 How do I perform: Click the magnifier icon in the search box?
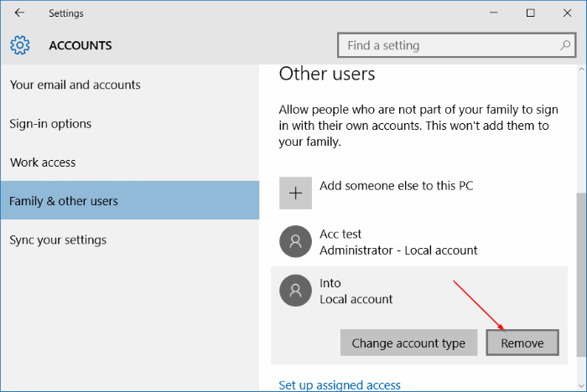click(x=566, y=45)
